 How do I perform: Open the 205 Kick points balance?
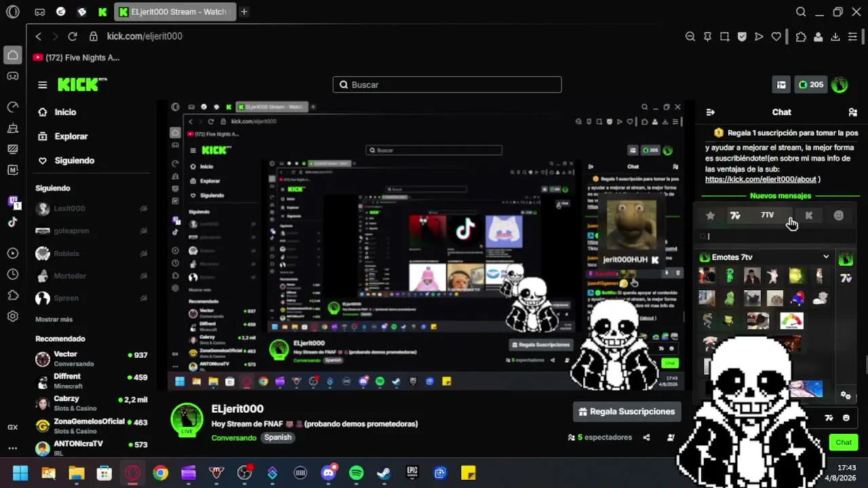[811, 85]
